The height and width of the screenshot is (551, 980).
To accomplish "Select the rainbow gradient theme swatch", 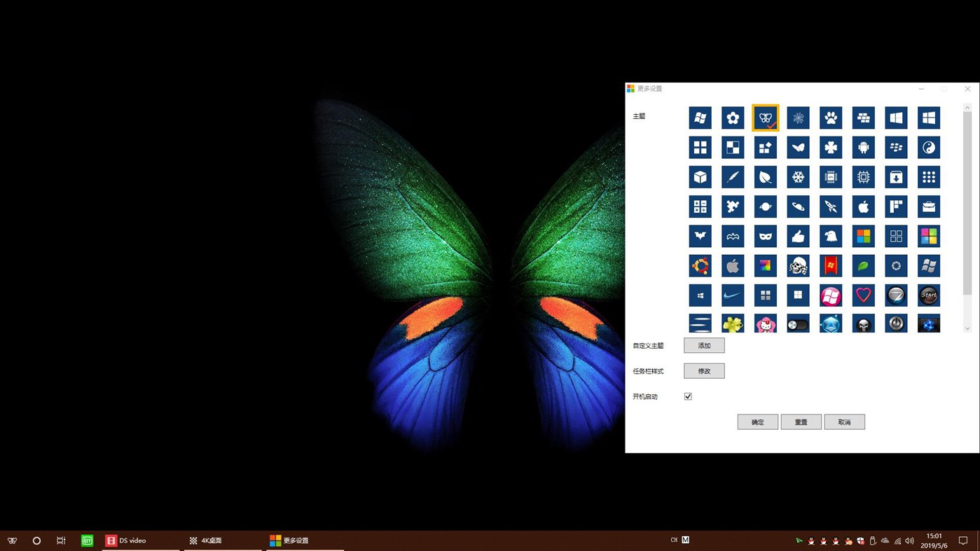I will click(x=765, y=265).
